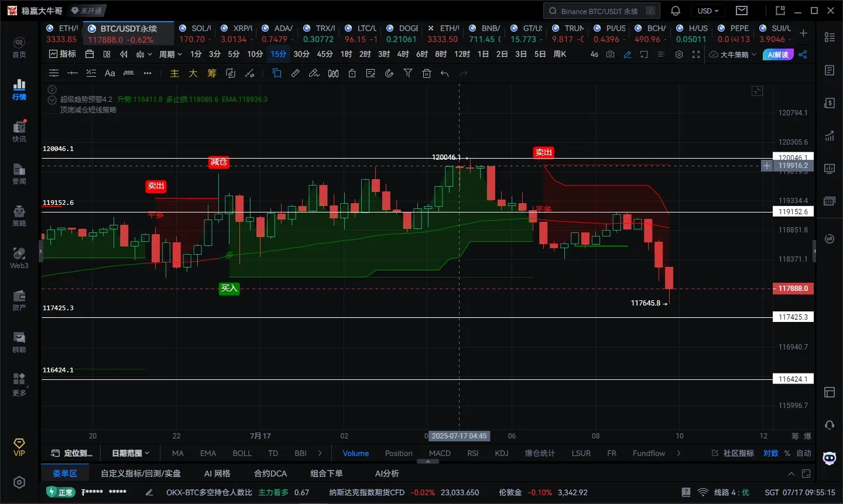Click the 119916.2 crosshair price plus button
Screen dimensions: 843x504
coord(767,166)
